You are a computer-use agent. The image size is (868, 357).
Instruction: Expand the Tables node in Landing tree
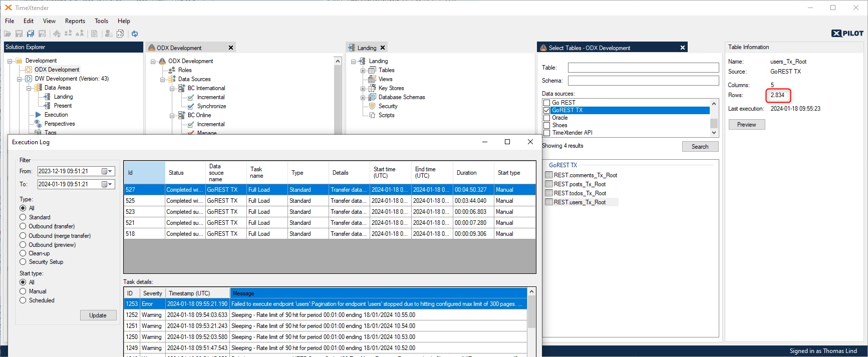[x=363, y=71]
